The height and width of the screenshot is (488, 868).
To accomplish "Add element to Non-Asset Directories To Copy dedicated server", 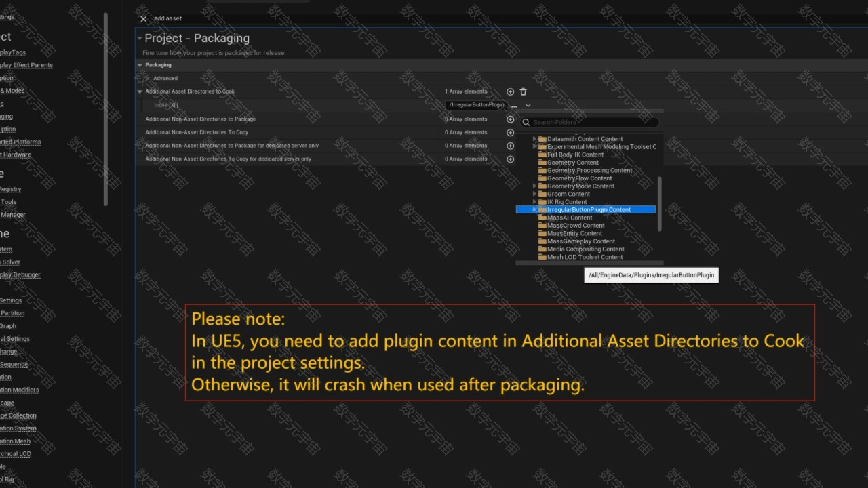I will click(511, 159).
